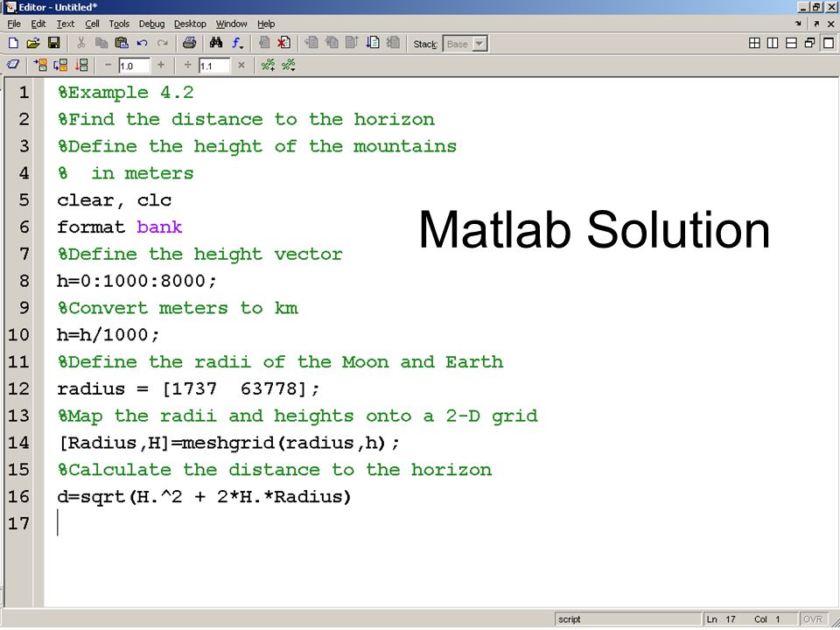840x630 pixels.
Task: Print the script with printer icon
Action: coord(189,44)
